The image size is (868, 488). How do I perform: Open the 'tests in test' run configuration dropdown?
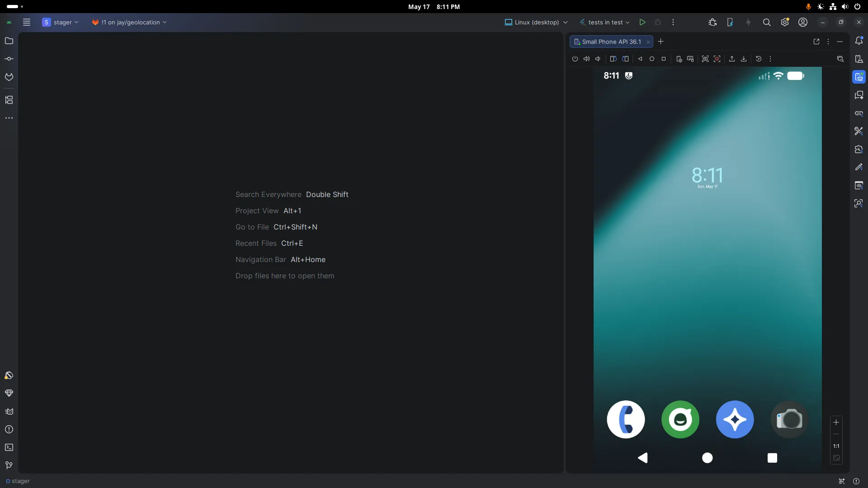tap(605, 22)
